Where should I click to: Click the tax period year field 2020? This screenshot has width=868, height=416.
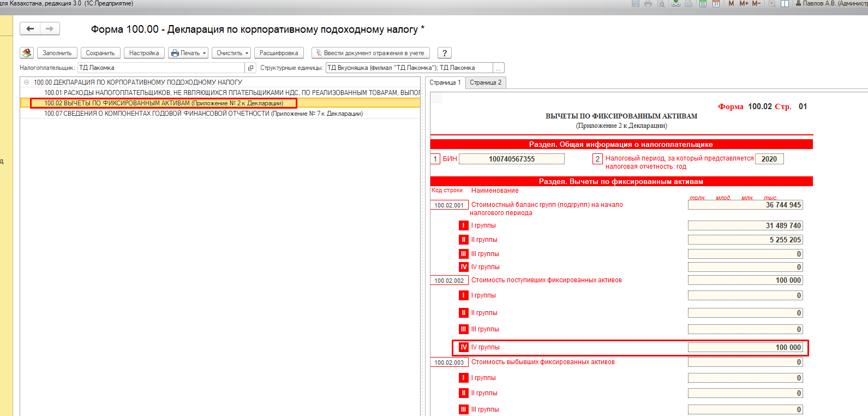click(x=769, y=159)
